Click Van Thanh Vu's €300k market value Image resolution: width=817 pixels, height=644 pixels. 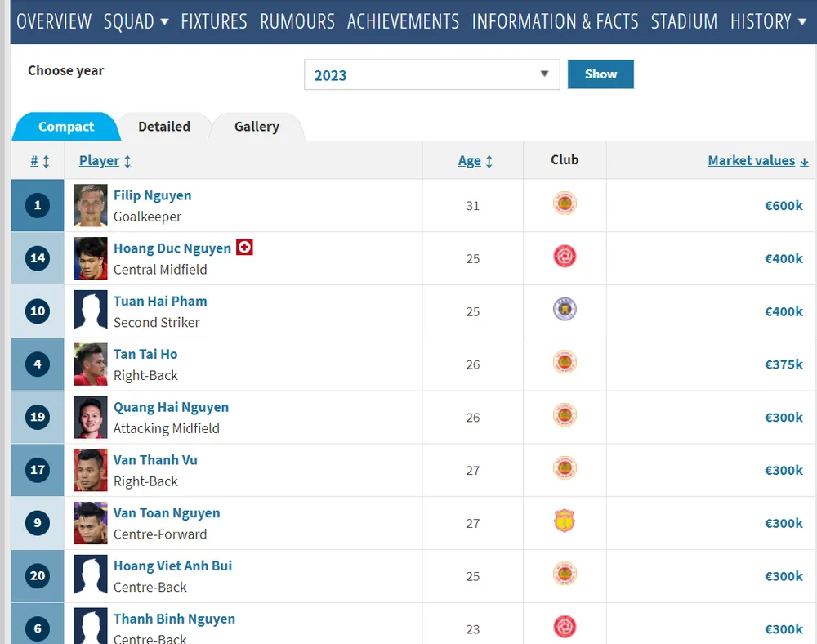pos(784,470)
